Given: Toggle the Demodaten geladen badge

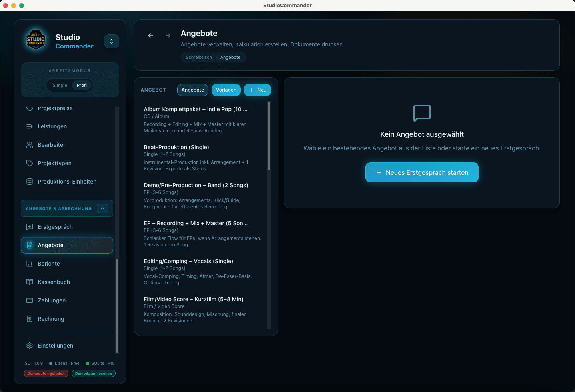Looking at the screenshot, I should click(46, 374).
